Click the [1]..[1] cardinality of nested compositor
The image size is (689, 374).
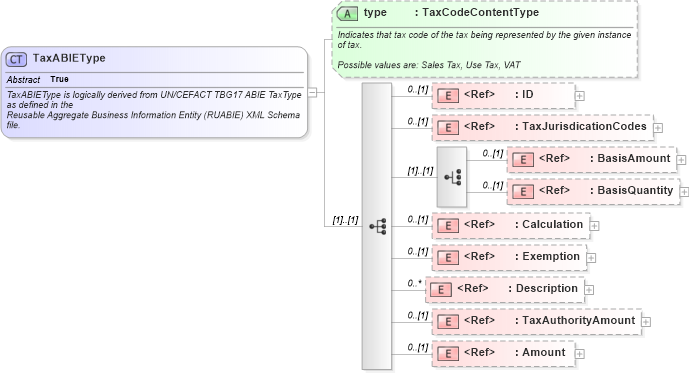click(421, 171)
